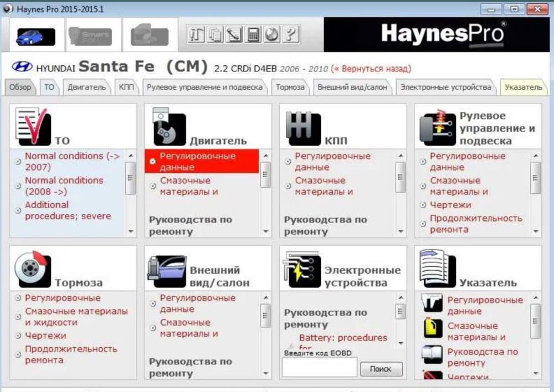
Task: Open Регулировочные данные under Внешний вид/салон
Action: [198, 303]
